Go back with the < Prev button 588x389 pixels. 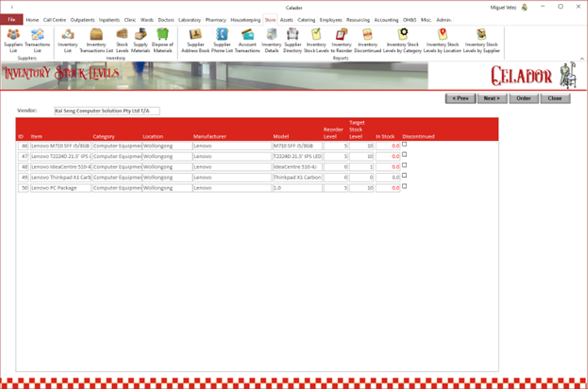(461, 99)
